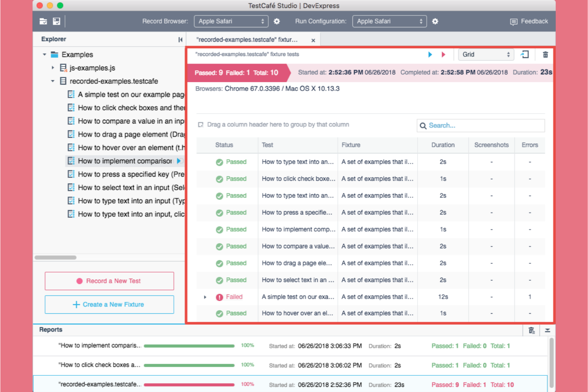Click the red progress bar of recorded-examples report
588x392 pixels.
[x=189, y=385]
